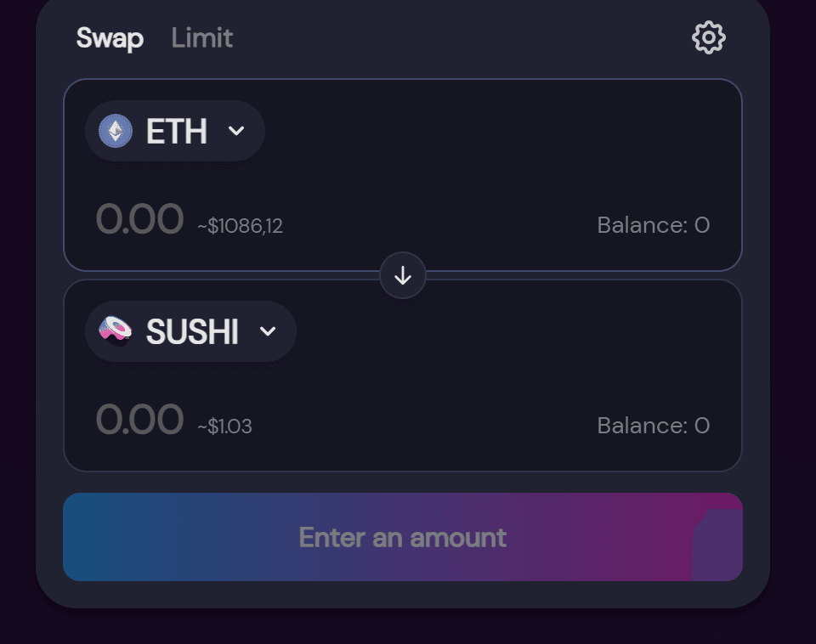Expand the ETH token chevron
This screenshot has width=816, height=644.
coord(236,131)
